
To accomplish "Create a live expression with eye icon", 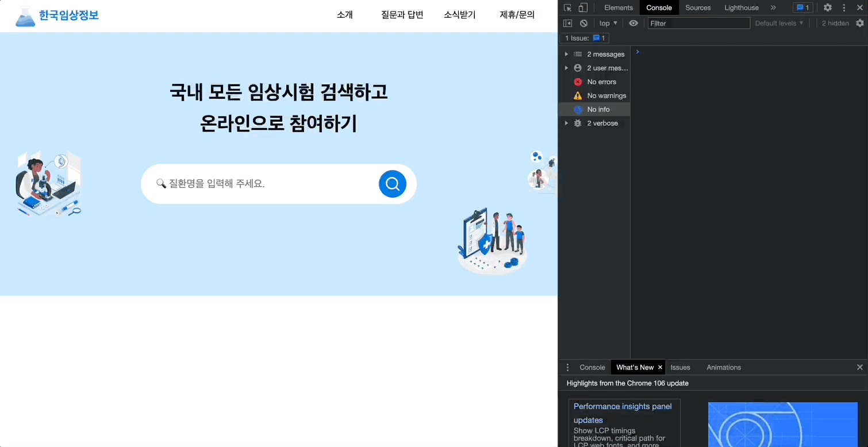I will pyautogui.click(x=633, y=23).
